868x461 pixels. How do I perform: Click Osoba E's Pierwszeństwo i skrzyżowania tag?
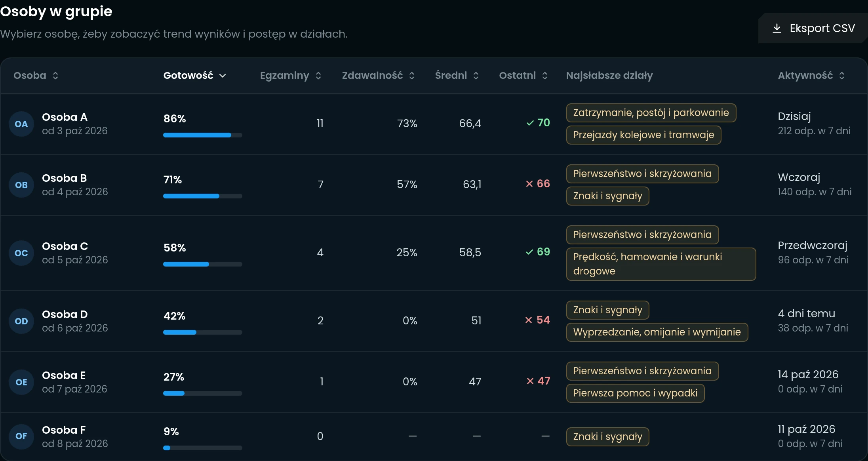click(x=642, y=371)
